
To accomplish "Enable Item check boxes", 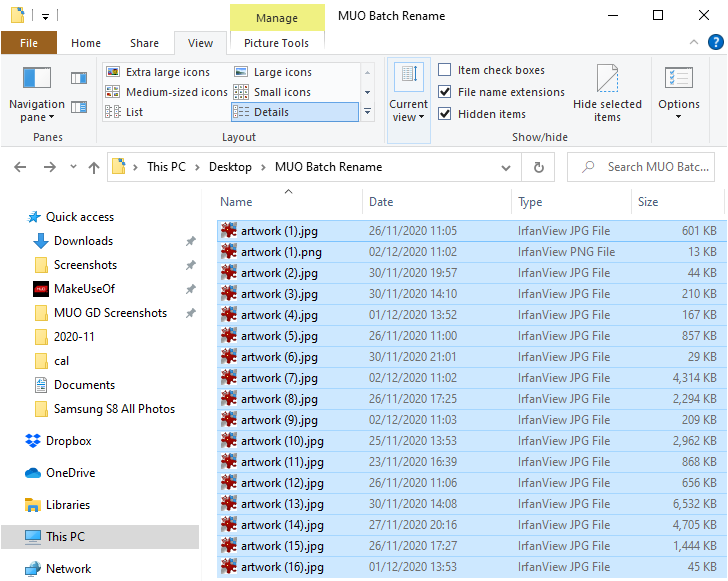I will (x=445, y=70).
